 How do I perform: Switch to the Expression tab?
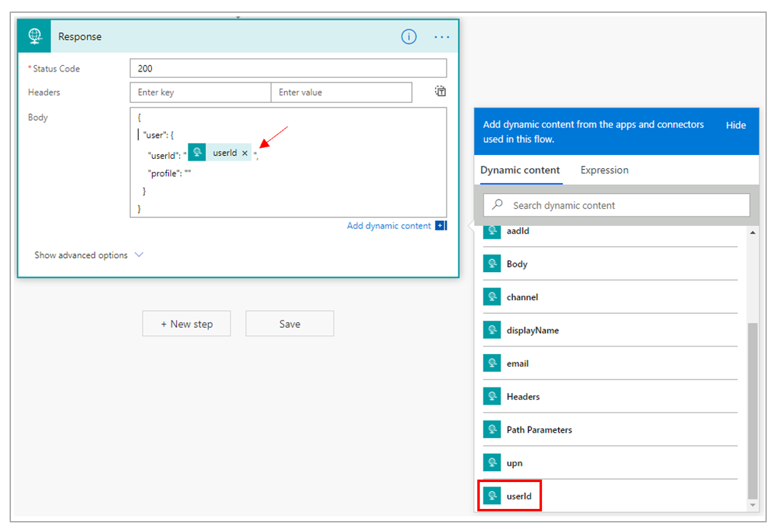(x=604, y=170)
